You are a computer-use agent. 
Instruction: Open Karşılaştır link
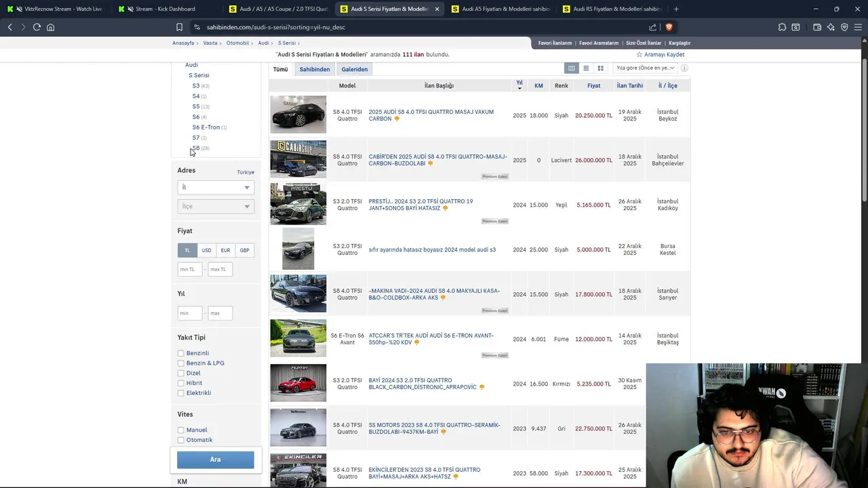tap(679, 43)
